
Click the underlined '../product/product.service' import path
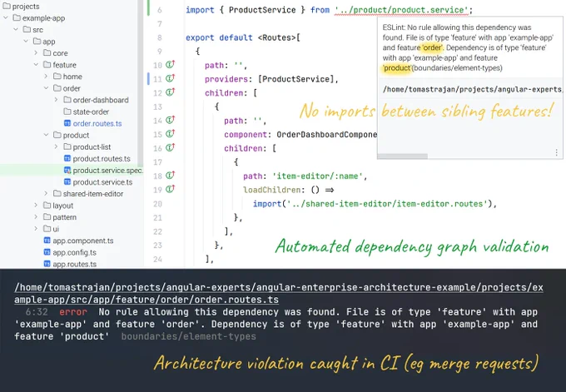coord(401,10)
